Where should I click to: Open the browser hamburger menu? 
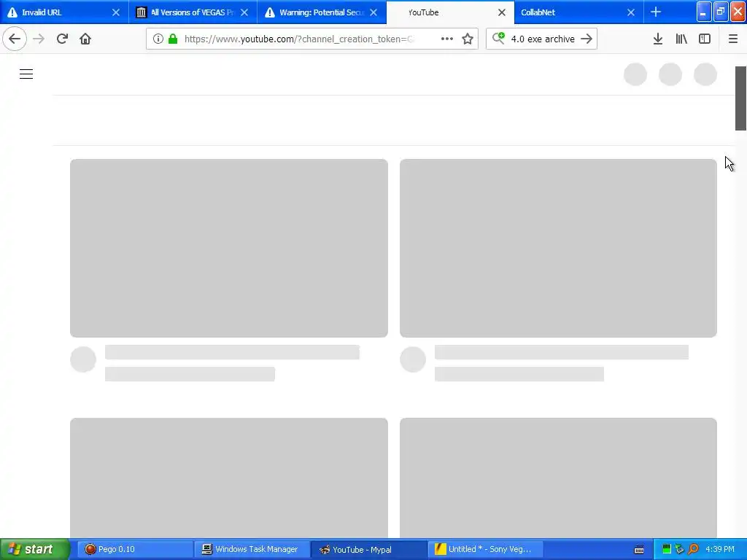[x=733, y=39]
